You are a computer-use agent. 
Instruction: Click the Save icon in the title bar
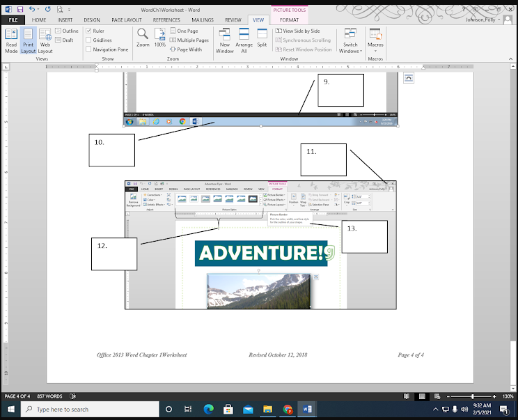pos(19,10)
